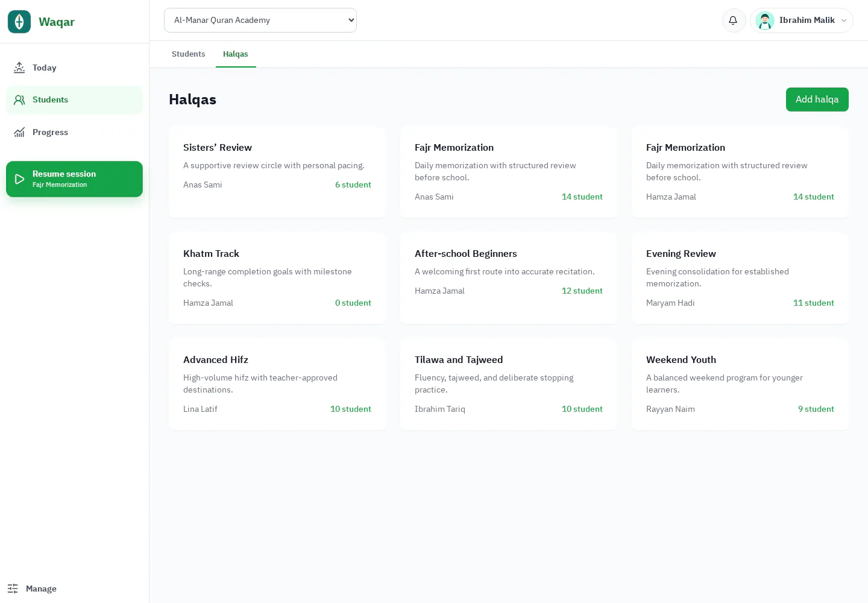Click the Weekend Youth description text
Image resolution: width=868 pixels, height=603 pixels.
pyautogui.click(x=725, y=384)
